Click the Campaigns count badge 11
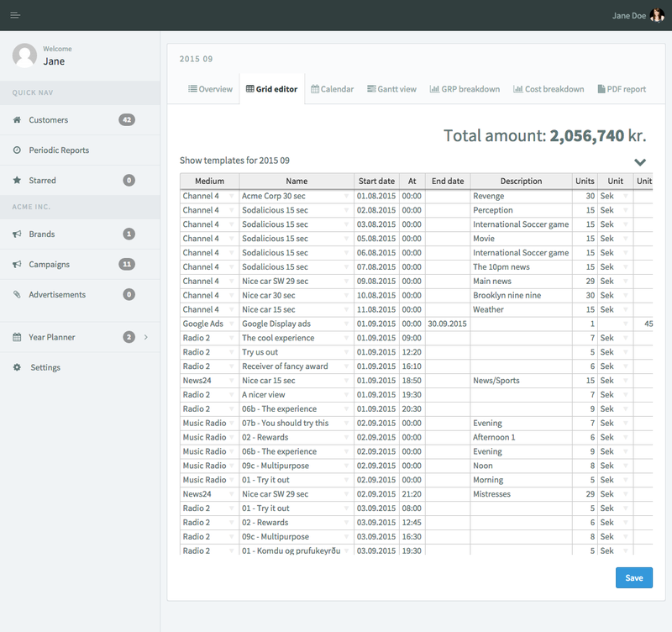672x632 pixels. pyautogui.click(x=127, y=264)
